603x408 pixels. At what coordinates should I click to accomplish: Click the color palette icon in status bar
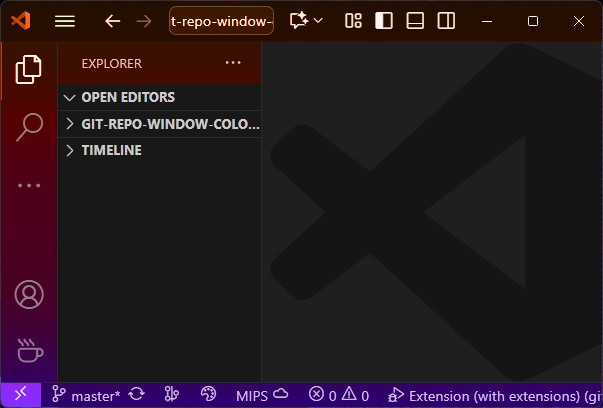point(208,395)
